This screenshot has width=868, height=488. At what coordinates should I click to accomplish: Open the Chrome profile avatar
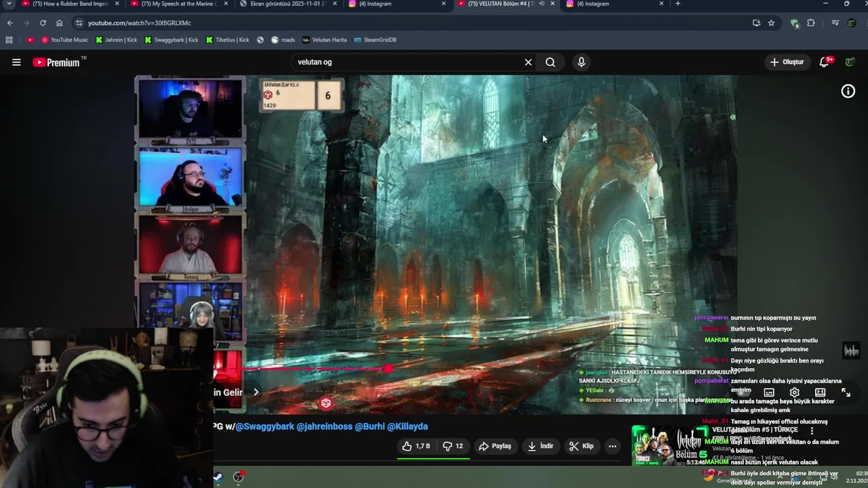click(851, 23)
